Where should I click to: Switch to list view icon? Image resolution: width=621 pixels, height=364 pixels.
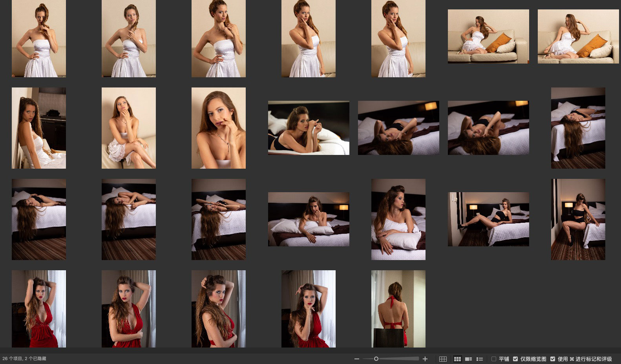point(479,359)
